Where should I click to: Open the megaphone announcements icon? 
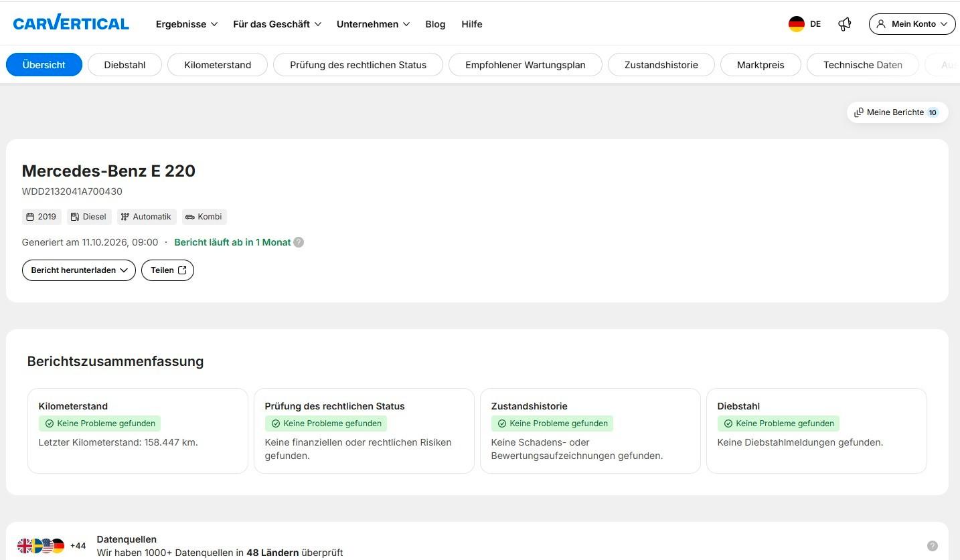845,24
